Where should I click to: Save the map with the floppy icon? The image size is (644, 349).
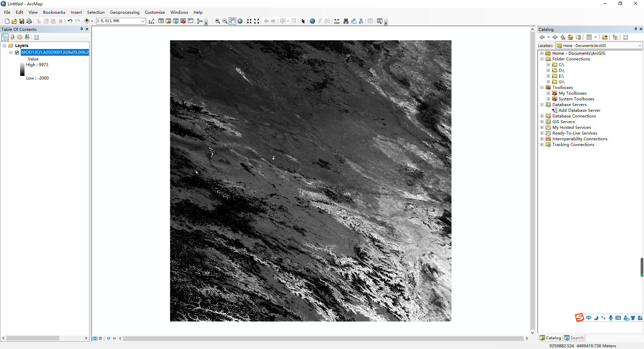22,21
